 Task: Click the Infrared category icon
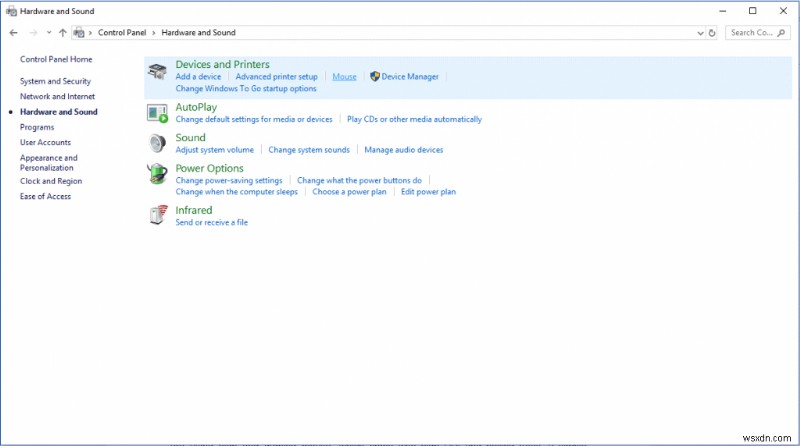[158, 215]
